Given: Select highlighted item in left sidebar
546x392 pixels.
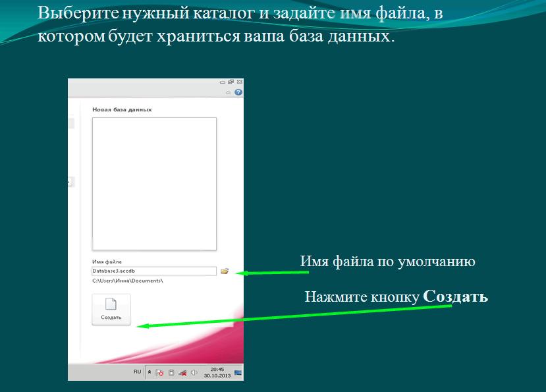Looking at the screenshot, I should coord(71,123).
